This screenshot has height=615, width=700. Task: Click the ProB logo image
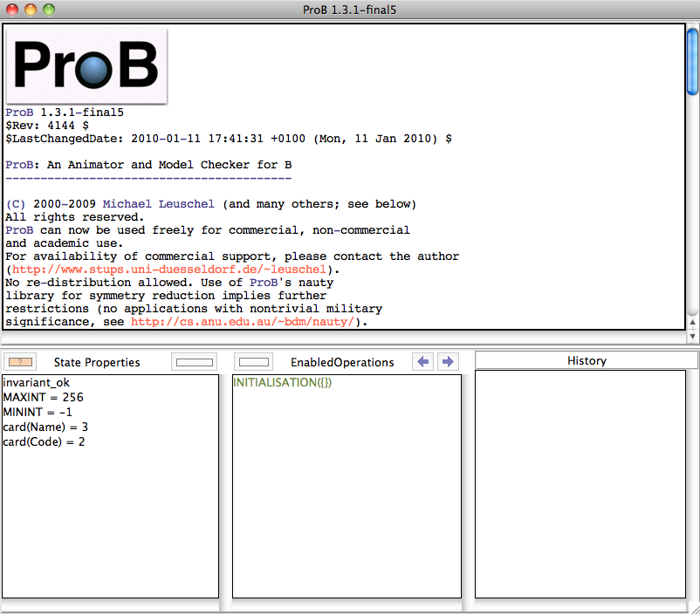[x=86, y=65]
